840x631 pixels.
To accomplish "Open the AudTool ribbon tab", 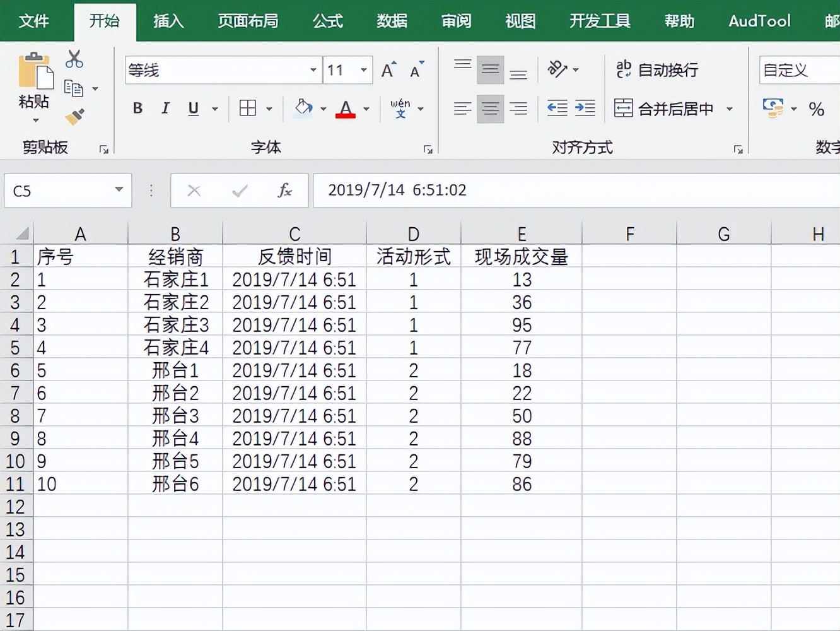I will [x=759, y=21].
